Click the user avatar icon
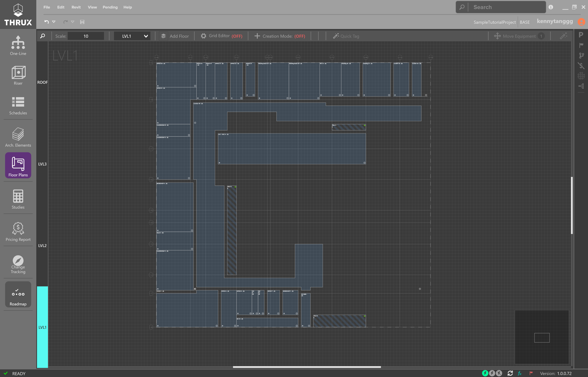The image size is (588, 377). pos(581,22)
